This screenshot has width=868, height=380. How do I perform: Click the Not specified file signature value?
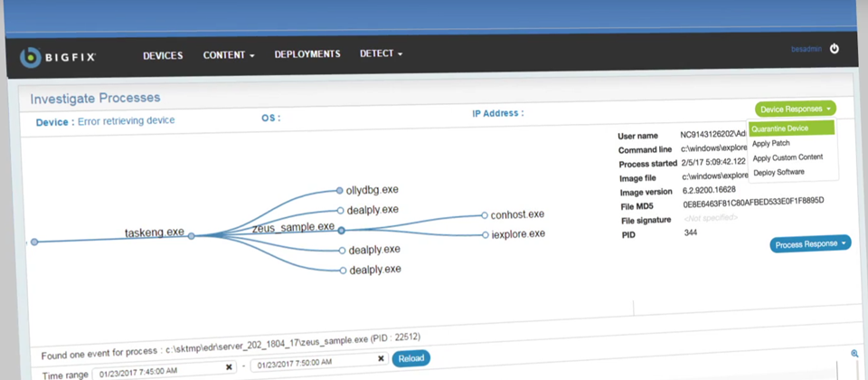[x=711, y=218]
